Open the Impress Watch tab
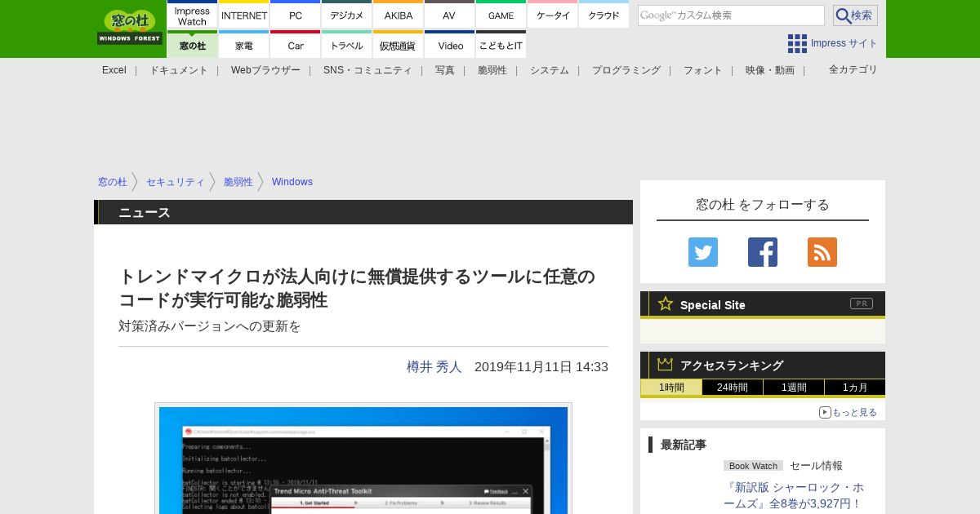Screen dimensions: 980x514 [193, 15]
